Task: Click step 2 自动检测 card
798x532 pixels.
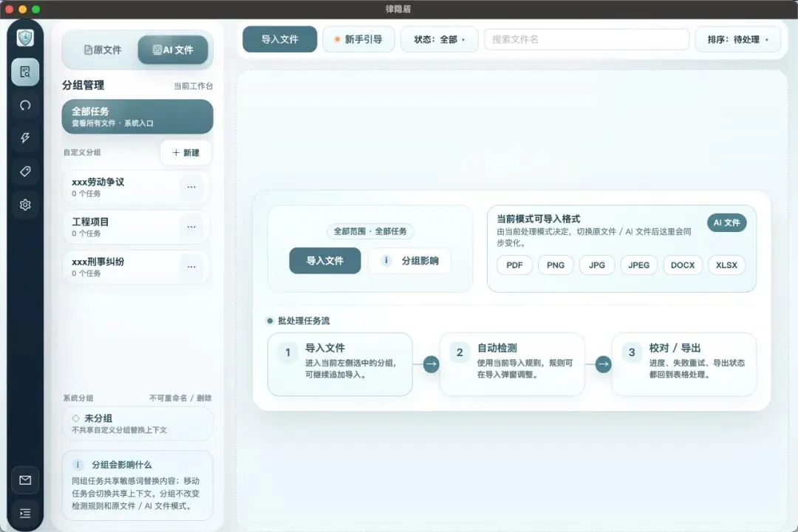Action: (512, 364)
